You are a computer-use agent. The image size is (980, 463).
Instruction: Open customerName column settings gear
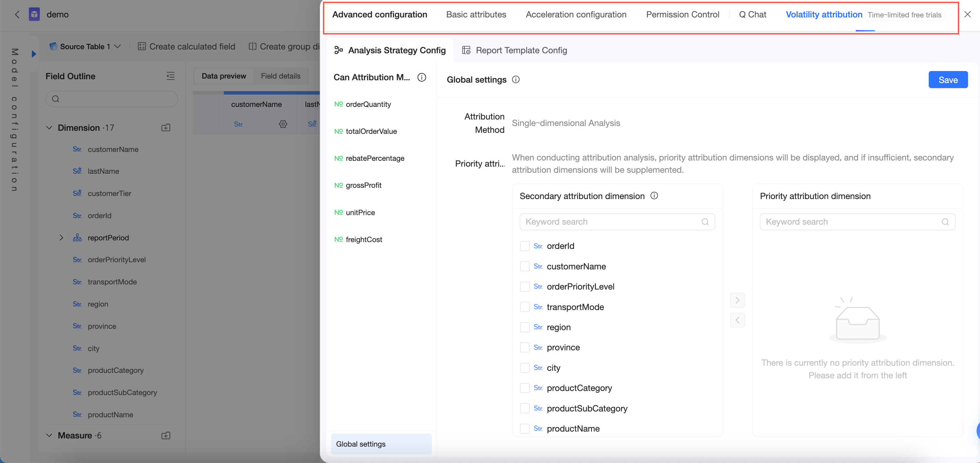283,124
